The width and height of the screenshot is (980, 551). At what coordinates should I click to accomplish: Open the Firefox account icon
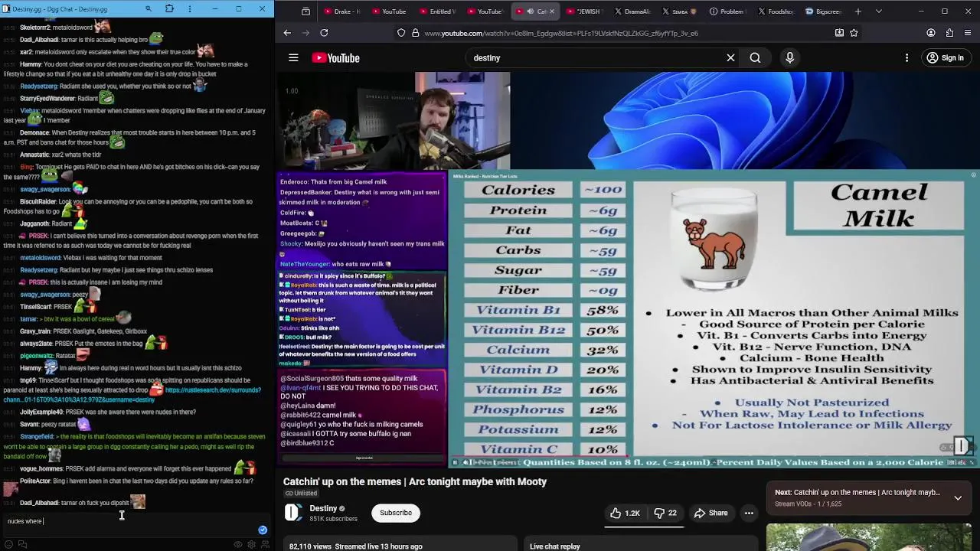(931, 33)
